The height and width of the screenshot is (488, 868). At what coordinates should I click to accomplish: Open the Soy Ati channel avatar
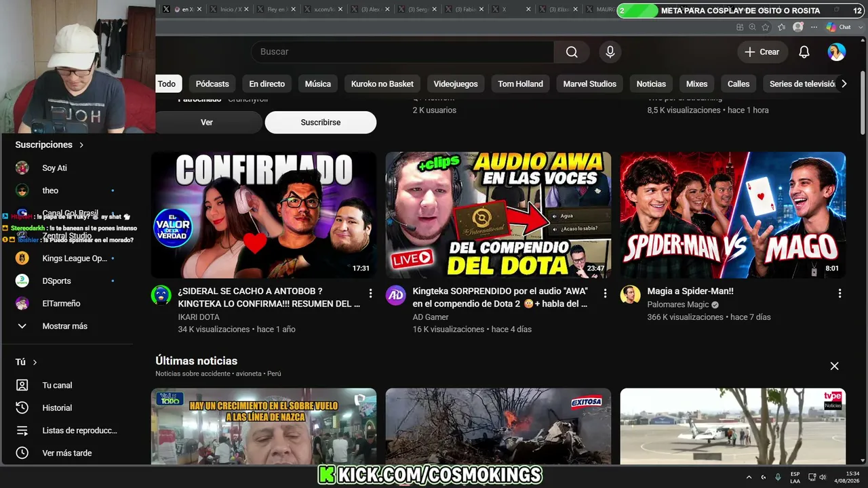(22, 168)
